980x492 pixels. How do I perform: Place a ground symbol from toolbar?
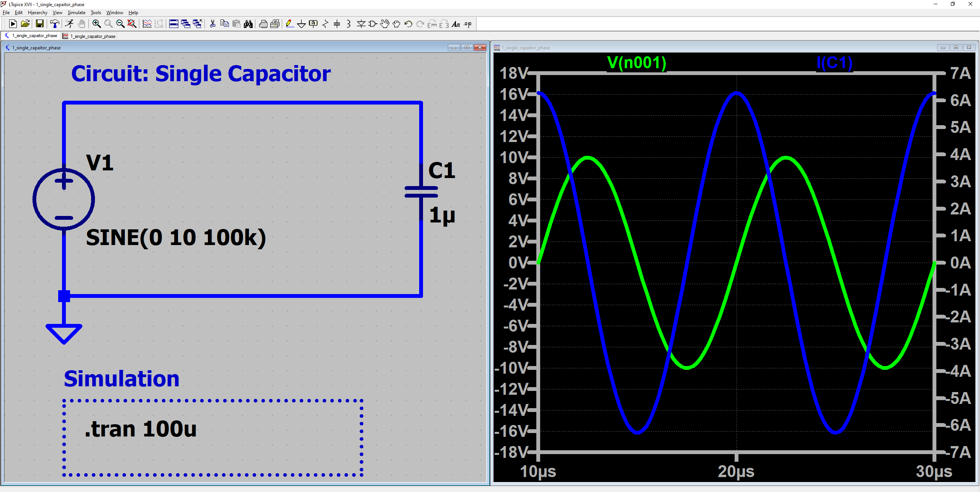[x=301, y=24]
